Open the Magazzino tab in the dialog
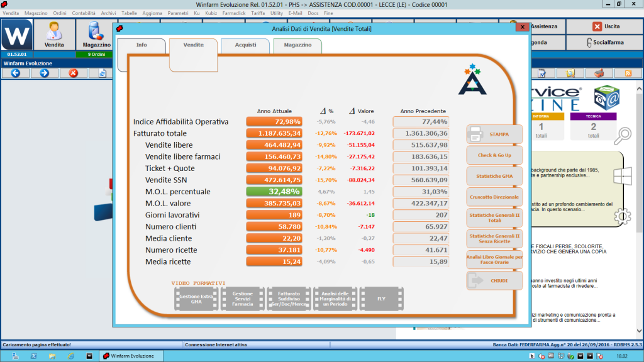This screenshot has width=644, height=362. 297,45
